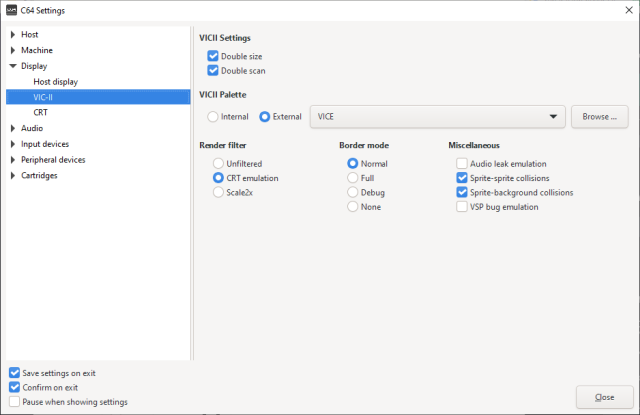Select the CRT settings page
The width and height of the screenshot is (640, 415).
pyautogui.click(x=41, y=113)
